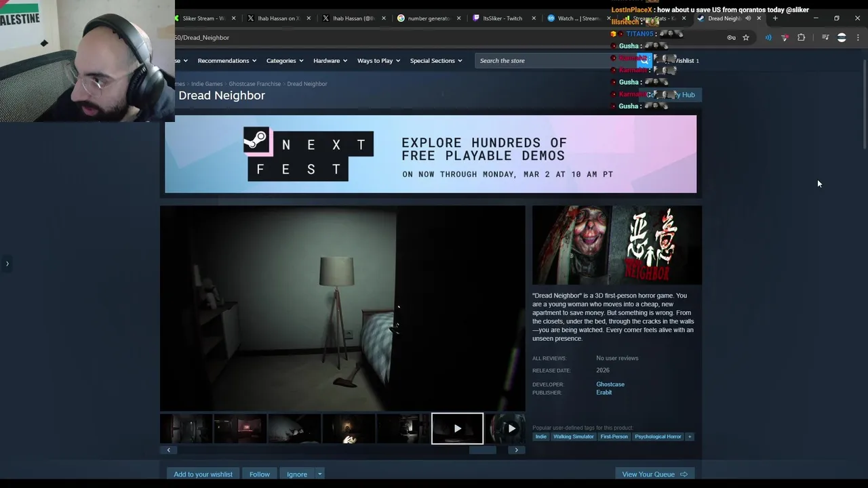Image resolution: width=868 pixels, height=488 pixels.
Task: Bookmark this page with the star icon
Action: (746, 37)
